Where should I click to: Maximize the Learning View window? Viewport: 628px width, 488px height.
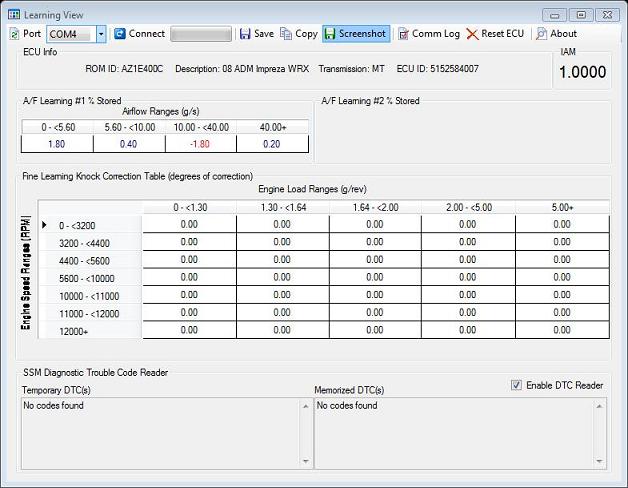[x=580, y=15]
